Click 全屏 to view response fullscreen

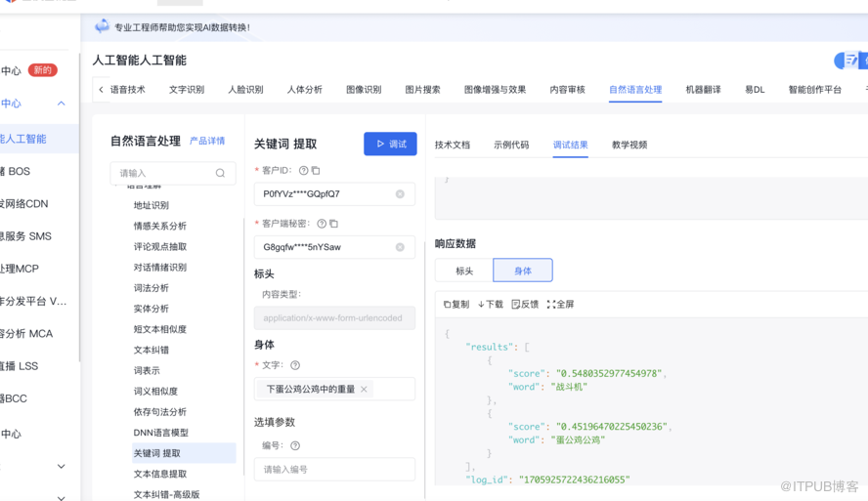pyautogui.click(x=560, y=305)
